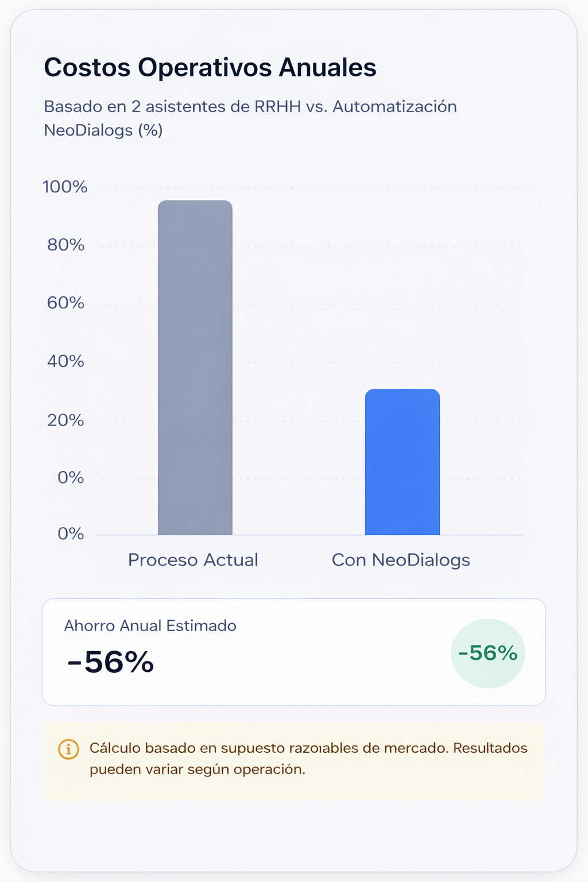Click the 20% y-axis label
588x882 pixels.
point(66,420)
